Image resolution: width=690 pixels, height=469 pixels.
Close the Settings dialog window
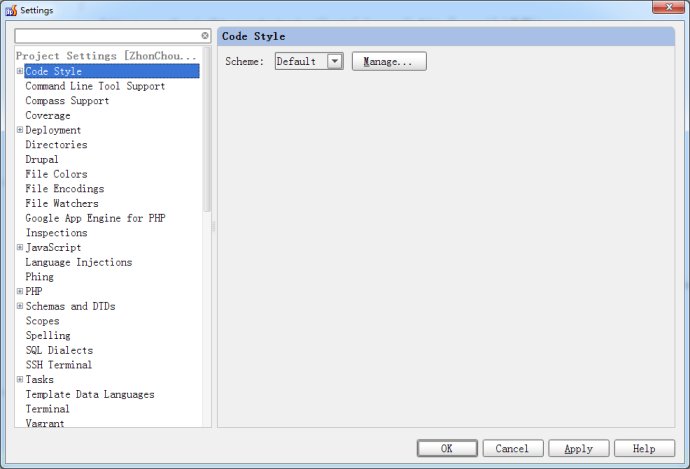click(668, 7)
